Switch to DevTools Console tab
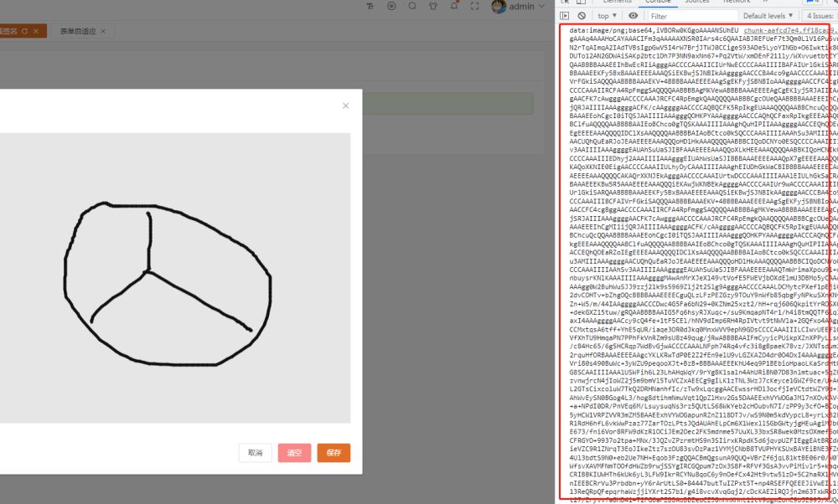 click(658, 3)
